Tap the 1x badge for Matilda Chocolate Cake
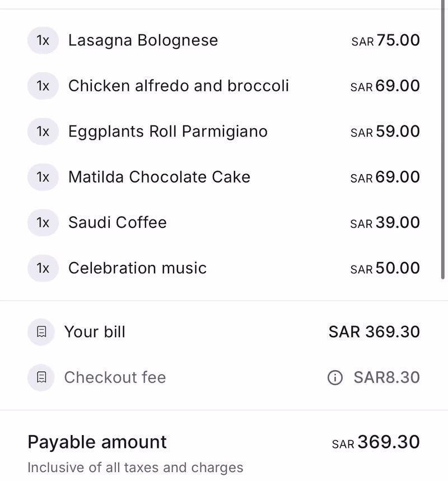 point(43,177)
